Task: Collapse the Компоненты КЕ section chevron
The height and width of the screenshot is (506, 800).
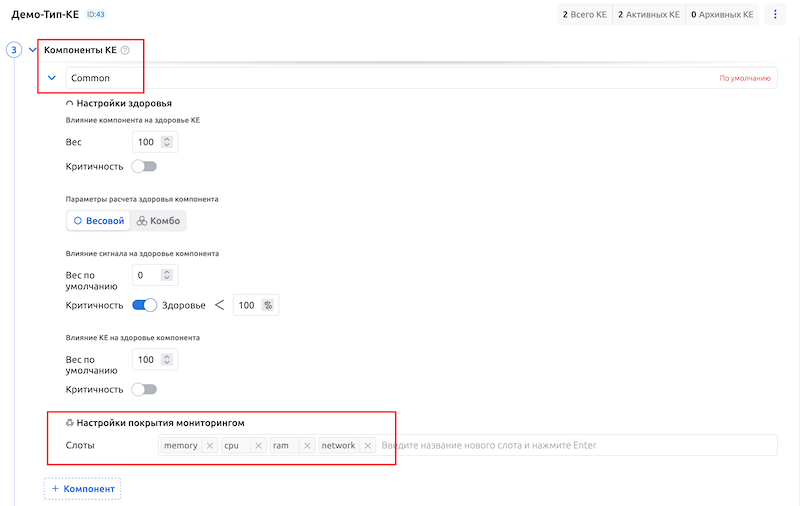Action: tap(32, 50)
